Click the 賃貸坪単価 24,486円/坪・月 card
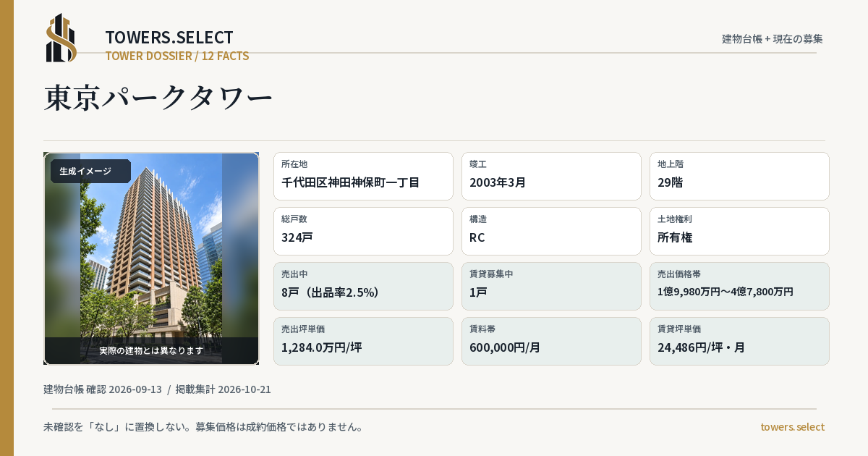This screenshot has width=868, height=456. click(x=739, y=341)
